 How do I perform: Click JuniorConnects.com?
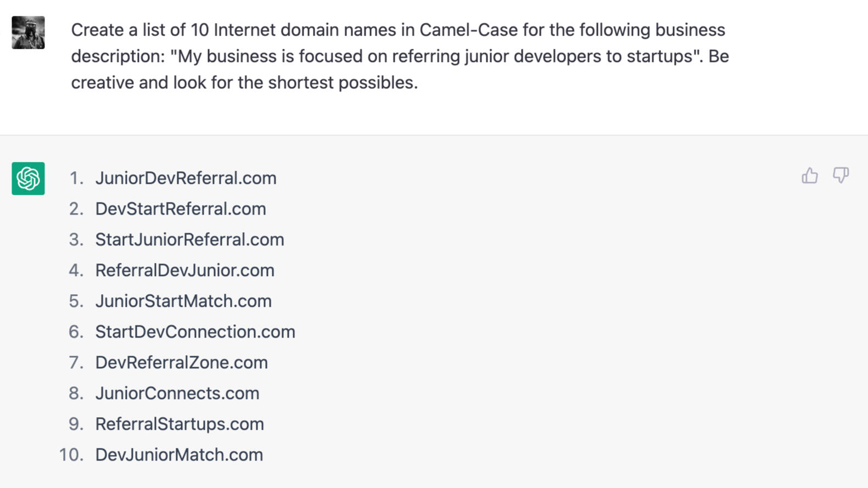pos(177,393)
